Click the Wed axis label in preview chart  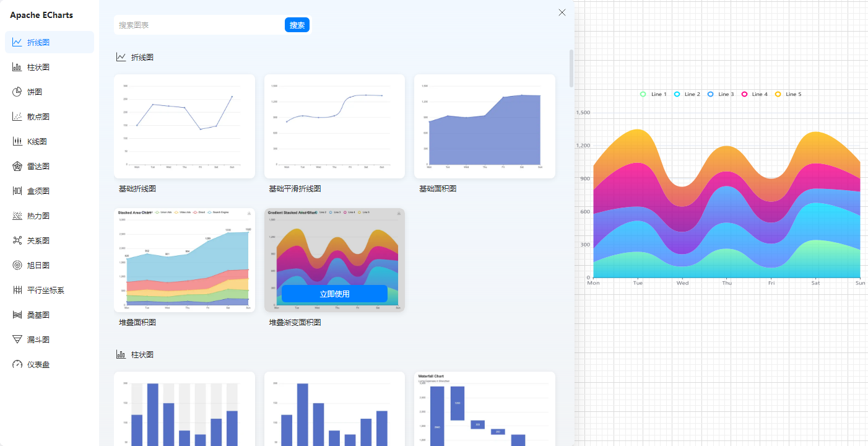pos(682,283)
